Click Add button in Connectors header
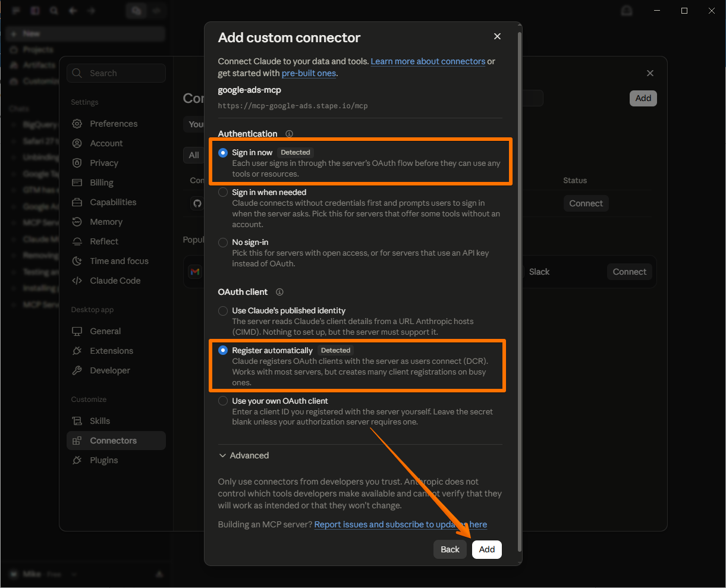Image resolution: width=726 pixels, height=588 pixels. 643,98
